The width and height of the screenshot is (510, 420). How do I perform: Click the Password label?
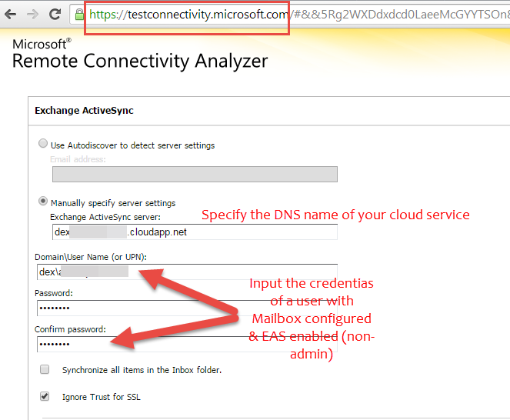coord(54,293)
